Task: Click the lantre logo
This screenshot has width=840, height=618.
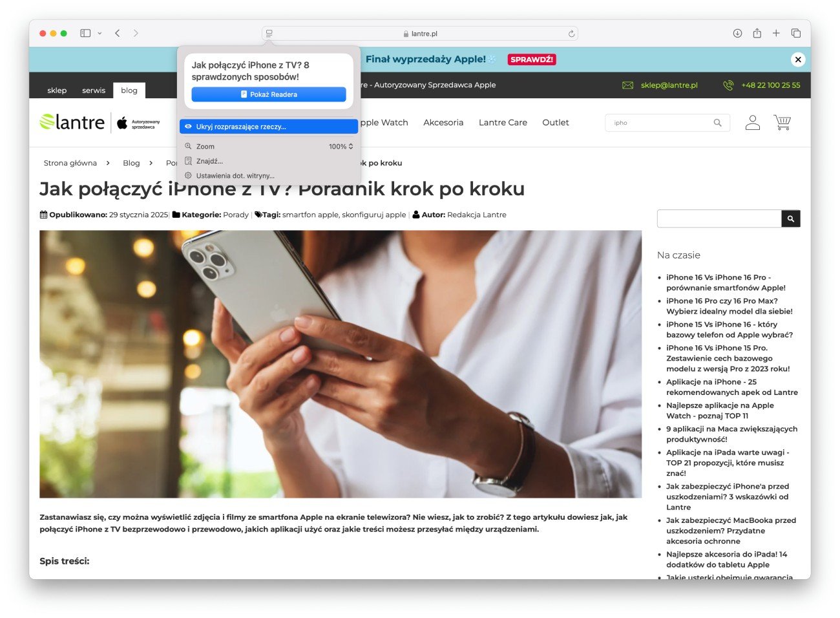Action: 72,122
